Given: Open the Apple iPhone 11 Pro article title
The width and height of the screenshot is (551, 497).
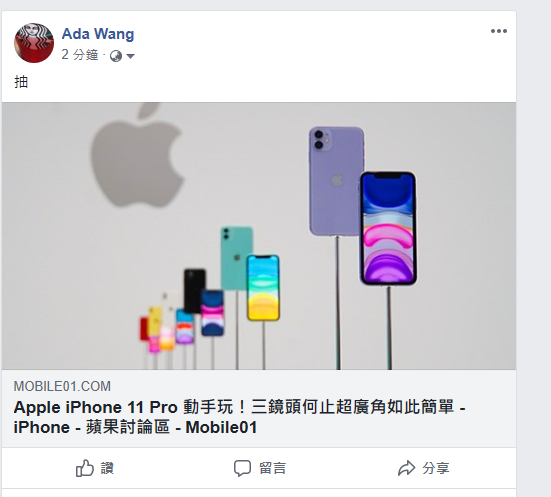Looking at the screenshot, I should (240, 417).
